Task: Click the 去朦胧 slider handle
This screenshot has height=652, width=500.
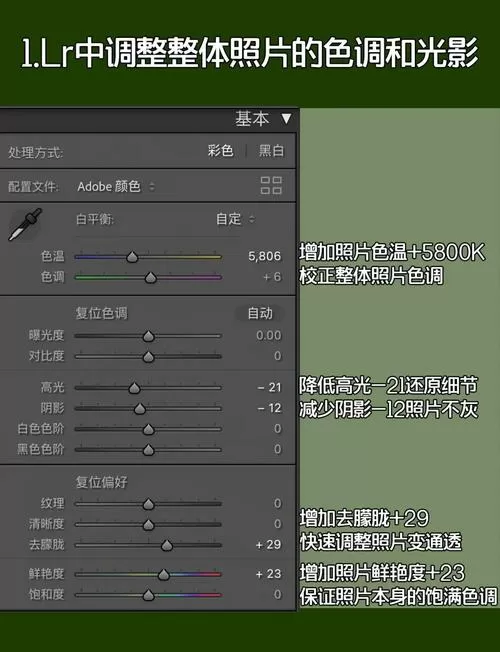Action: coord(167,545)
